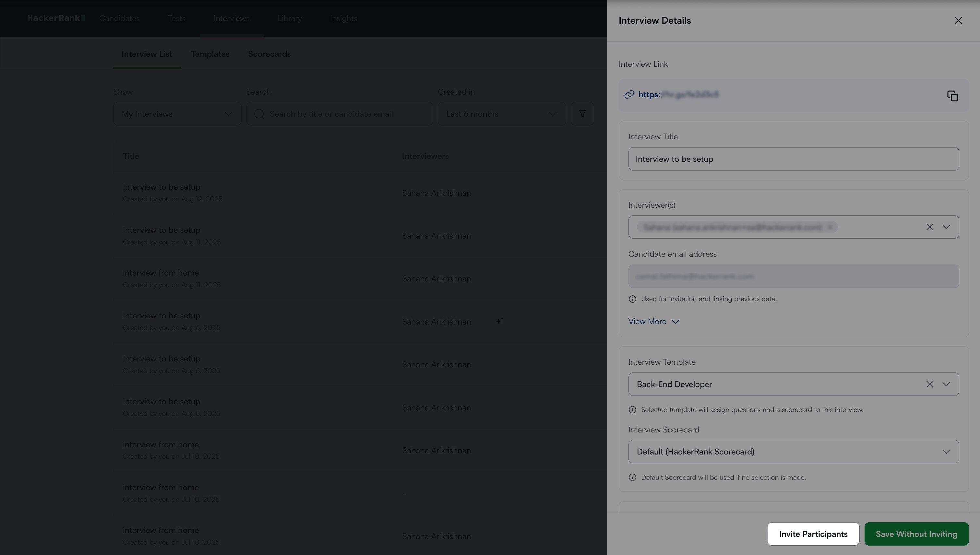
Task: Clear all interviewers with X icon
Action: pyautogui.click(x=929, y=227)
